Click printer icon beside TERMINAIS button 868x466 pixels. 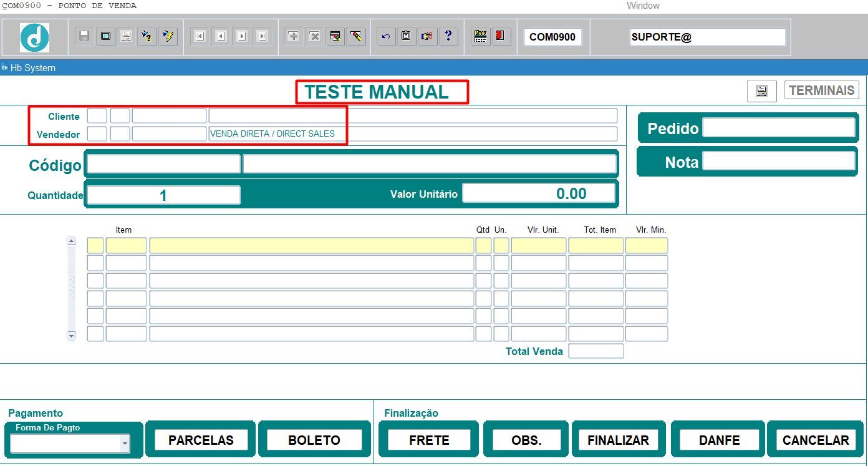pos(761,90)
